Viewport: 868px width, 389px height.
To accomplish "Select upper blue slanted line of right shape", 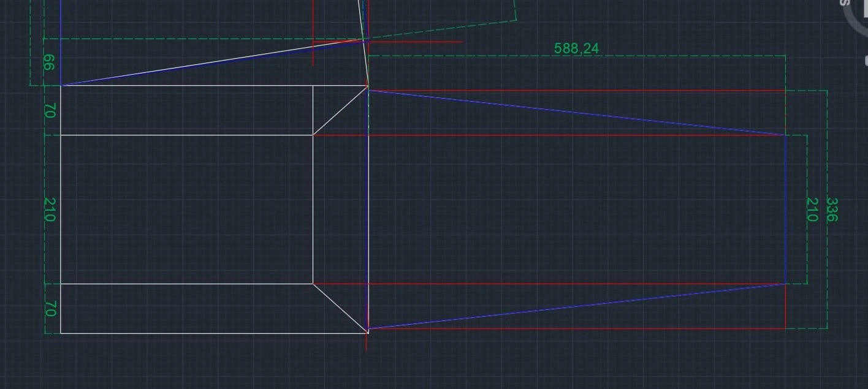I will 576,113.
